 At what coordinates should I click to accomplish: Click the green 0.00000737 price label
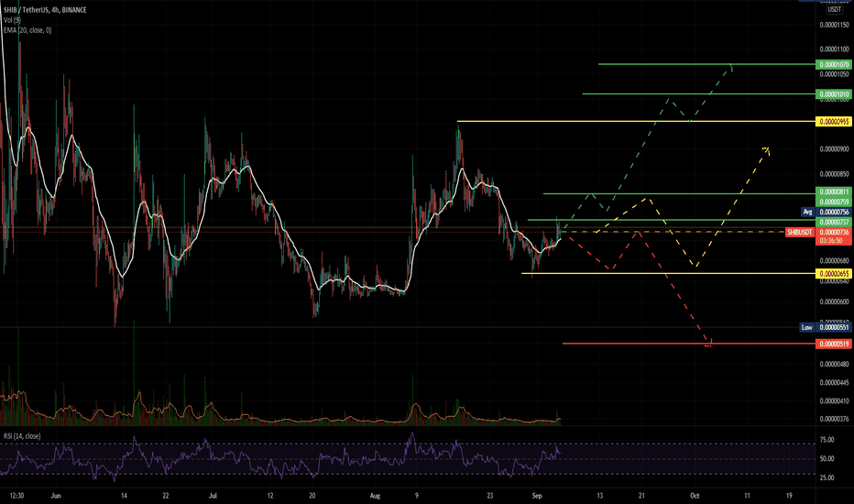834,222
